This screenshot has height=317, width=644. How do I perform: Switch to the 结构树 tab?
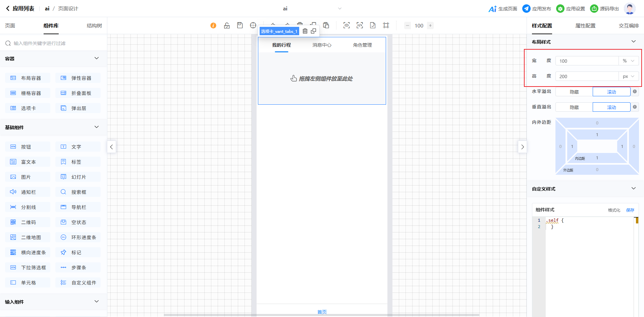(94, 26)
